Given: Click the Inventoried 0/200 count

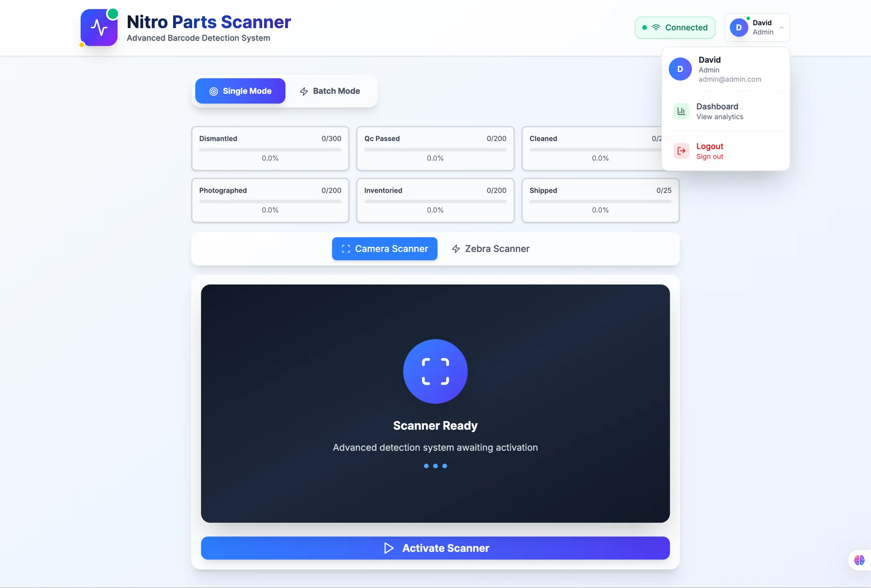Looking at the screenshot, I should tap(496, 191).
